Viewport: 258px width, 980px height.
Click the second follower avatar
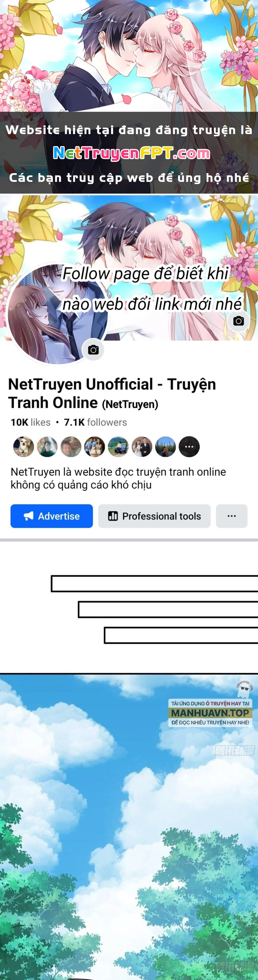coord(47,447)
